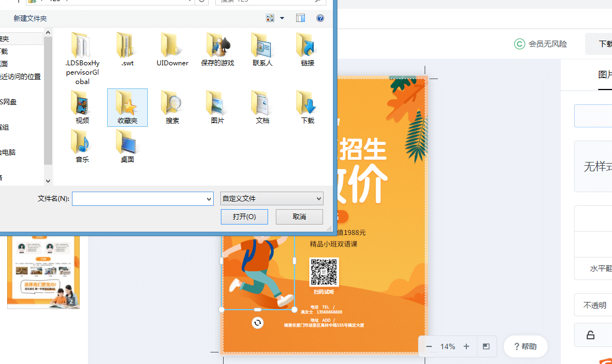Select the 搜索 folder
The width and height of the screenshot is (612, 364).
click(172, 107)
